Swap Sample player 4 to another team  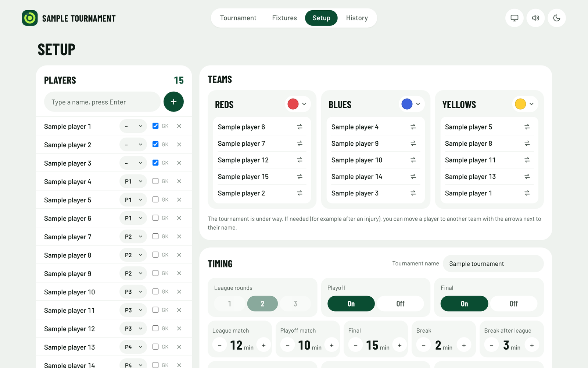click(x=413, y=127)
